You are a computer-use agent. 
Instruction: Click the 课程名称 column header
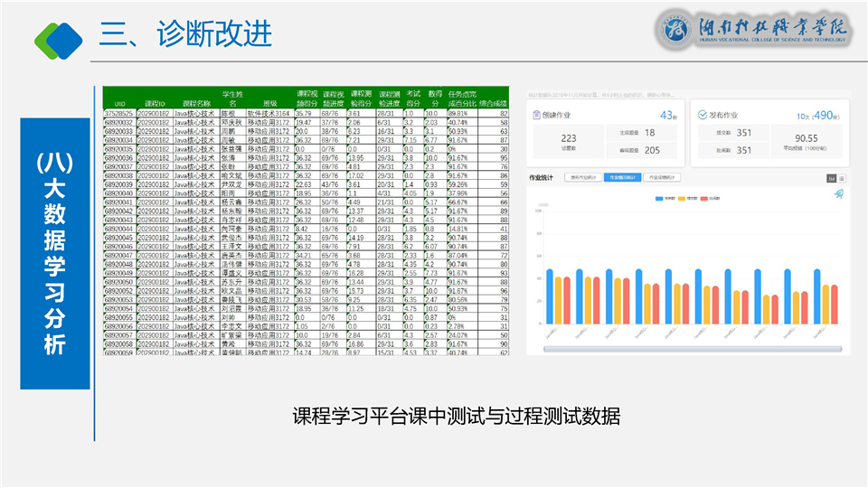[196, 104]
